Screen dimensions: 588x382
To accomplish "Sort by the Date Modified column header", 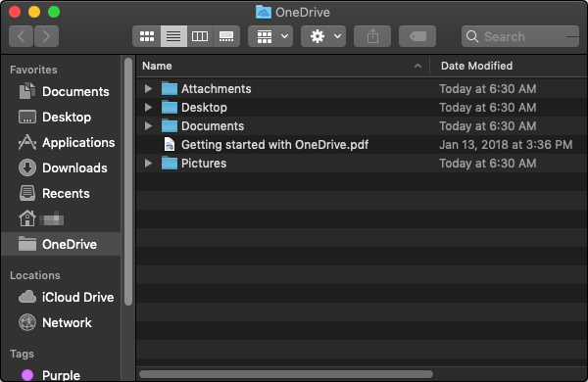I will (x=509, y=66).
